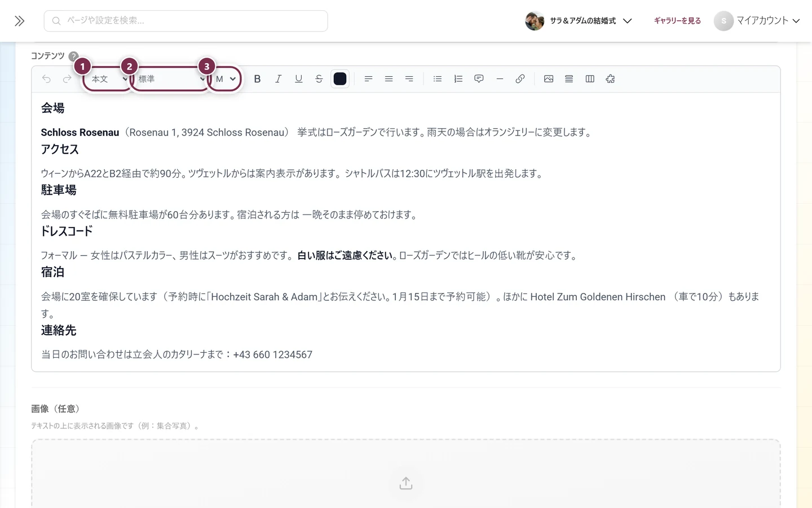This screenshot has width=812, height=508.
Task: Click the redo arrow in the editor toolbar
Action: [67, 79]
